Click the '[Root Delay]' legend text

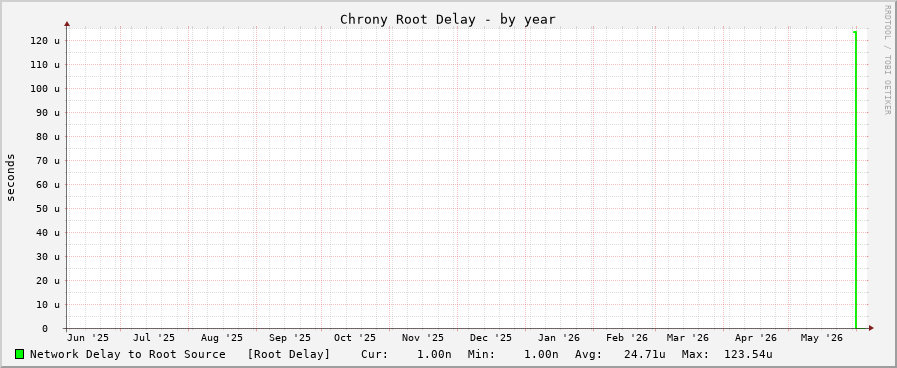tap(288, 354)
